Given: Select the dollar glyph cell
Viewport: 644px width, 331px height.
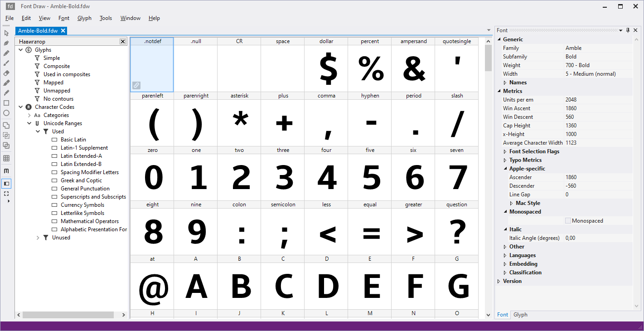Looking at the screenshot, I should coord(326,65).
